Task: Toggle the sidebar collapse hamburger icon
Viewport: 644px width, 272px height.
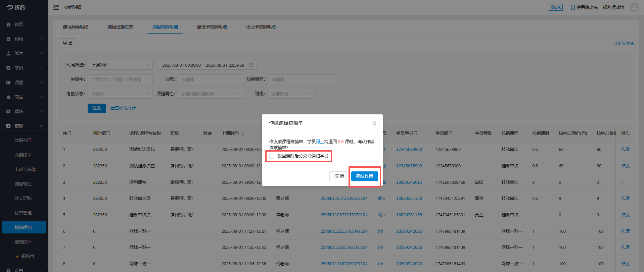Action: (56, 7)
